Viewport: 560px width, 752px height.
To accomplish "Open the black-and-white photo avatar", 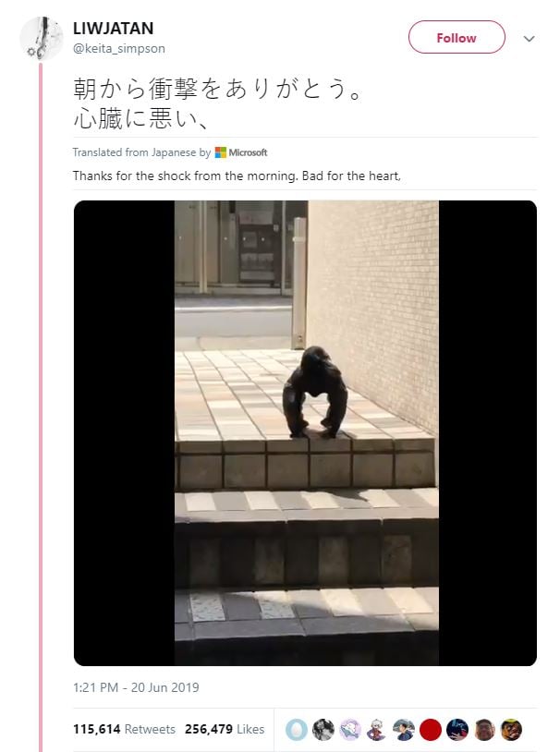I will 323,730.
